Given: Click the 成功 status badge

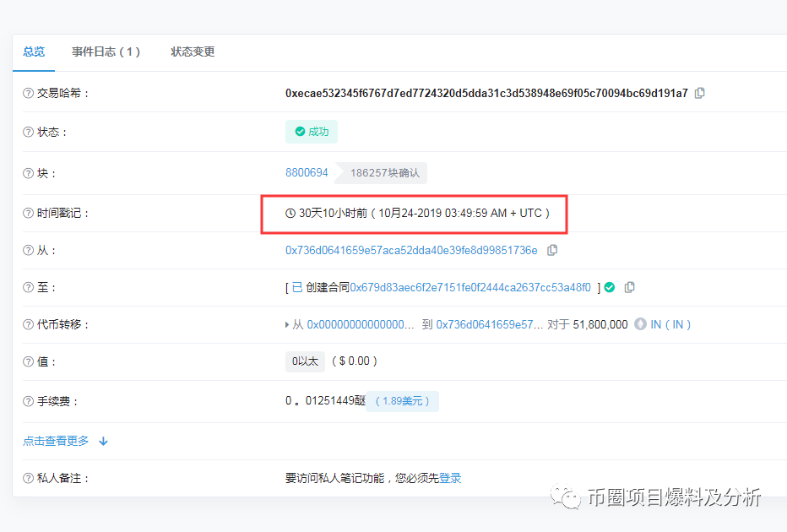Looking at the screenshot, I should (x=312, y=132).
